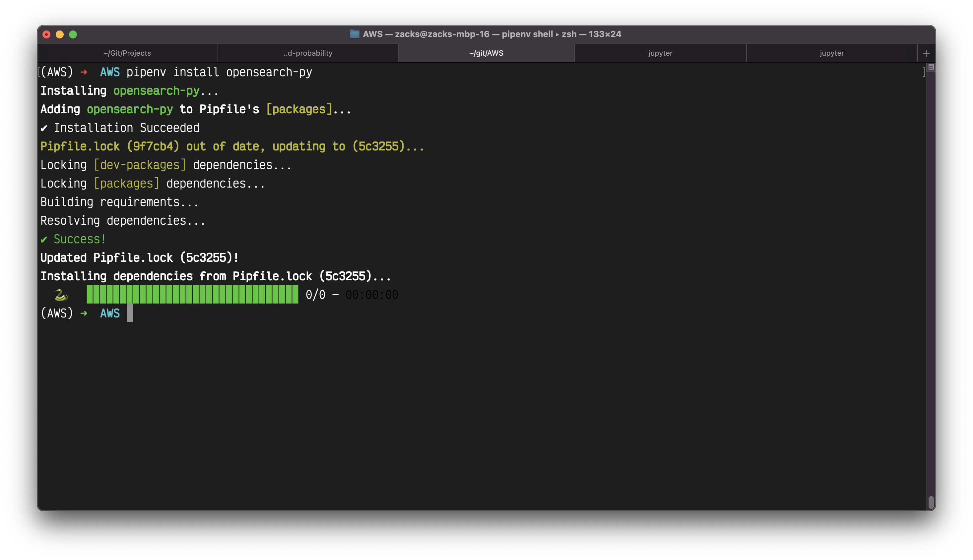Switch to the last jupyter tab
Image resolution: width=973 pixels, height=560 pixels.
tap(831, 53)
